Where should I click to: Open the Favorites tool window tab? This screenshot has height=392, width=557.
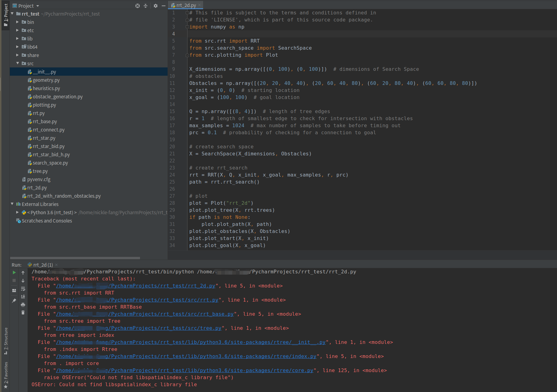6,375
